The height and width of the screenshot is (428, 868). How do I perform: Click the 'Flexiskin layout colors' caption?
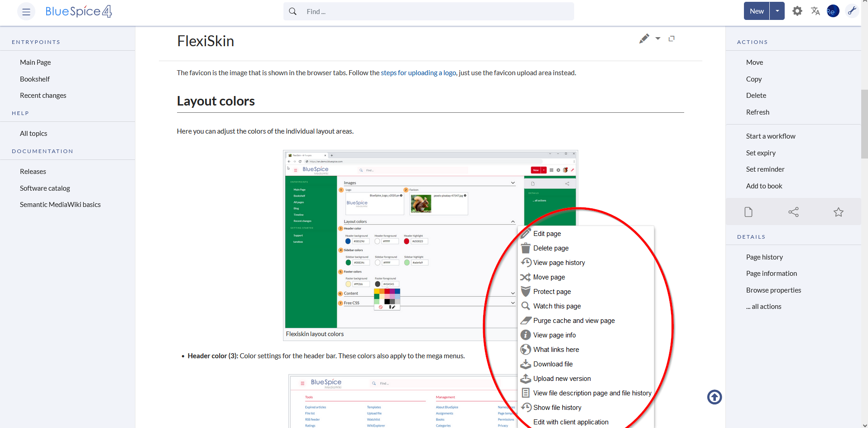tap(315, 334)
